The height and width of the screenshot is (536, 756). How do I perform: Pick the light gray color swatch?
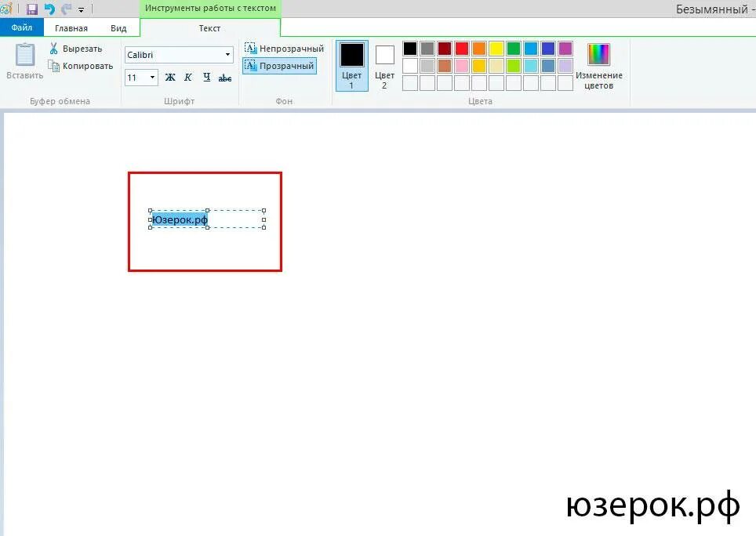(x=427, y=66)
